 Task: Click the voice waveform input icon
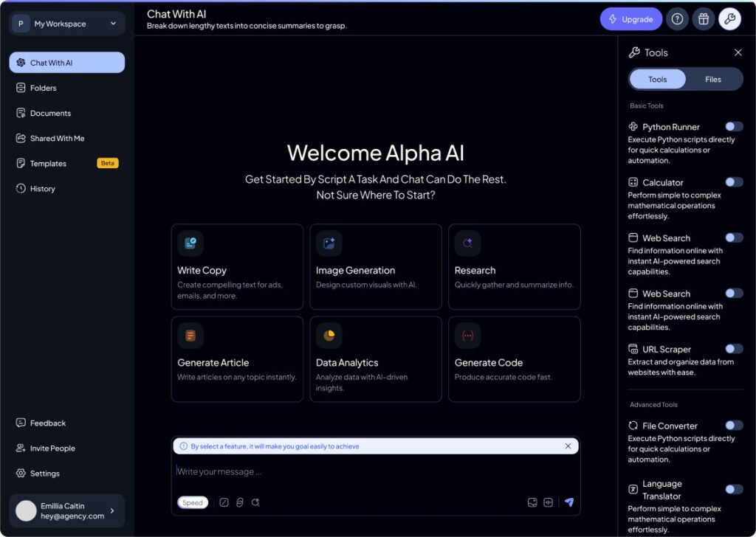tap(548, 502)
